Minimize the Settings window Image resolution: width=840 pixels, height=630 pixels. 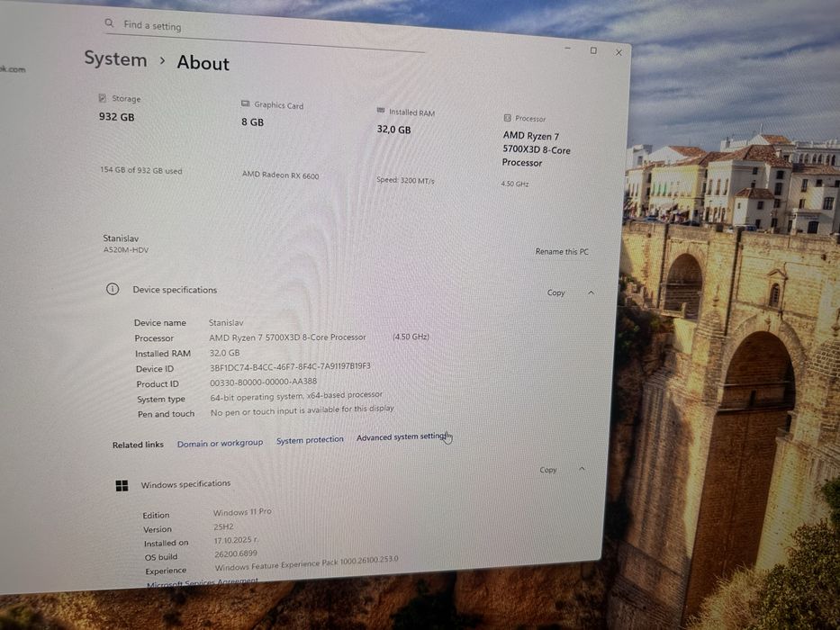click(567, 49)
